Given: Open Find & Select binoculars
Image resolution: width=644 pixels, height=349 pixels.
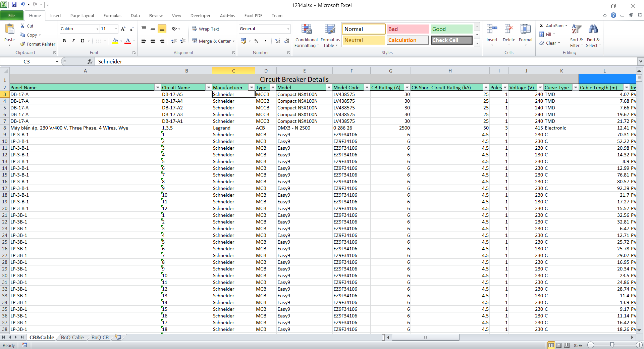Looking at the screenshot, I should pos(593,36).
